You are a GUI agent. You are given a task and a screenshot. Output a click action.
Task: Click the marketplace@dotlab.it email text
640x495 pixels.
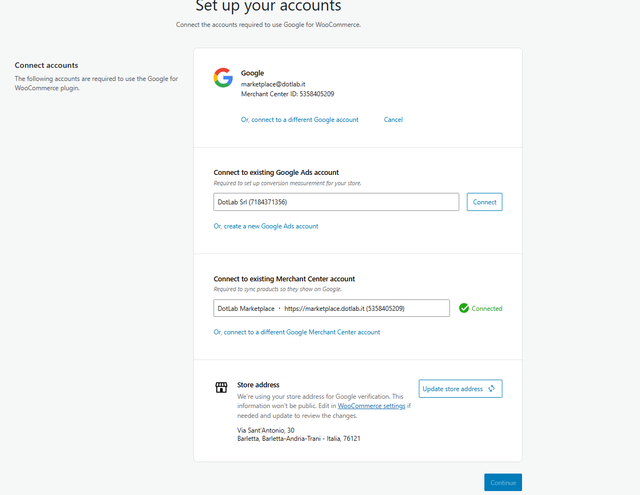click(273, 84)
